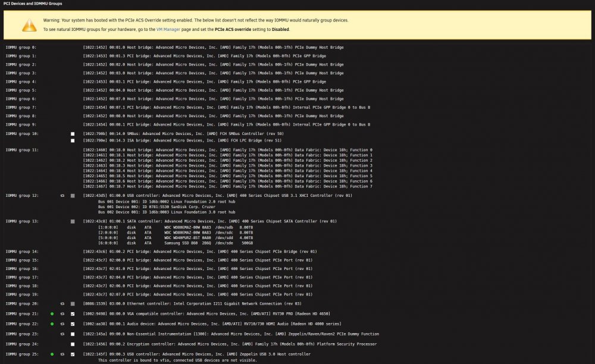Check the Non-Essential Instrumentation device checkbox
This screenshot has width=595, height=364.
pyautogui.click(x=73, y=334)
